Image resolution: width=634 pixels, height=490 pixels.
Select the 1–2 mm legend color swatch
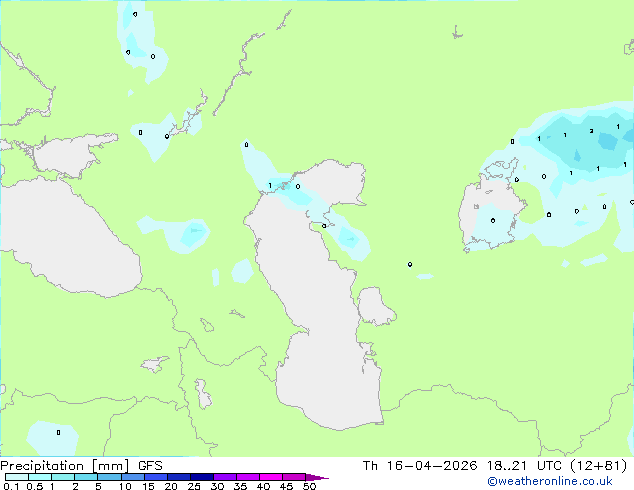click(x=63, y=477)
